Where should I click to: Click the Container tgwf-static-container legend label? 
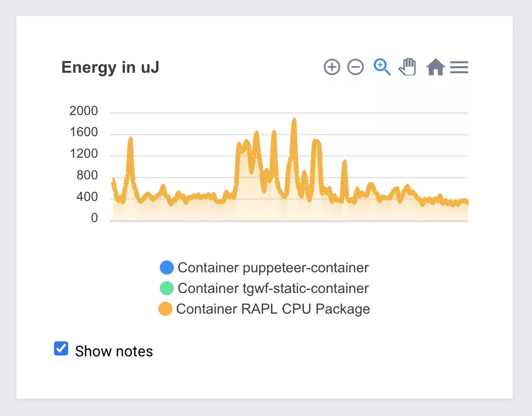coord(273,288)
